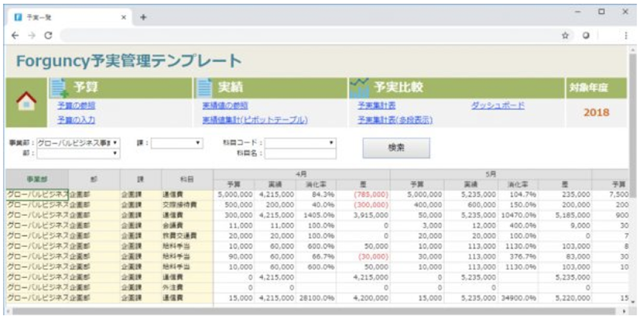The height and width of the screenshot is (323, 644).
Task: Open the 実績値の参照 link
Action: (225, 105)
